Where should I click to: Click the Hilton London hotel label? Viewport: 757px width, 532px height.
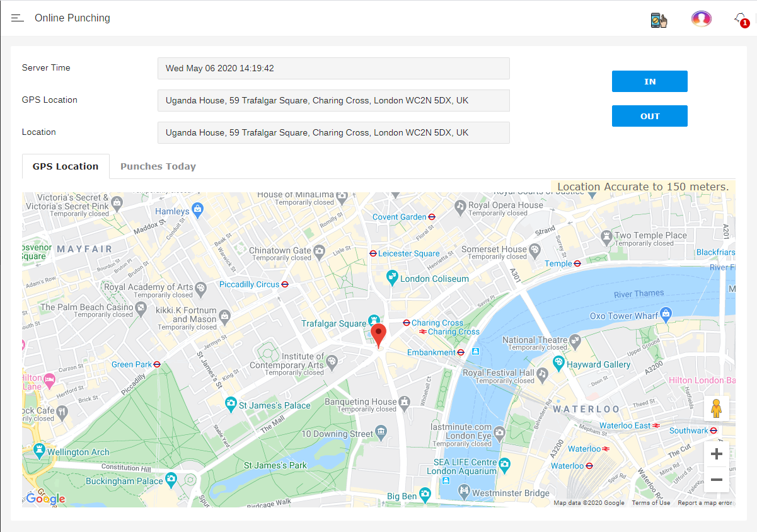[702, 380]
